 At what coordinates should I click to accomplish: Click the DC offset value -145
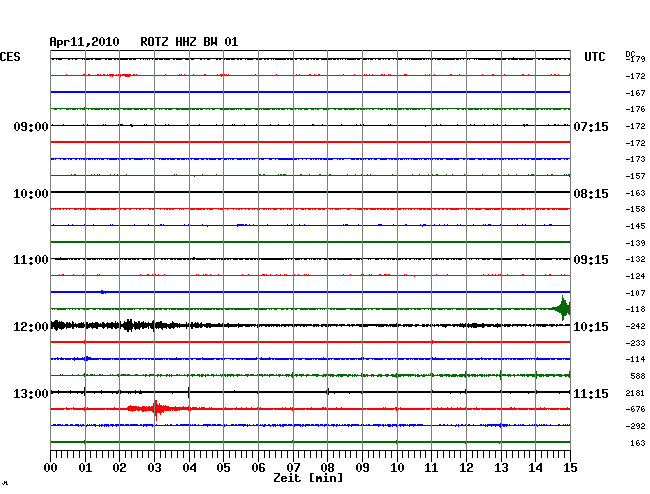(x=635, y=226)
